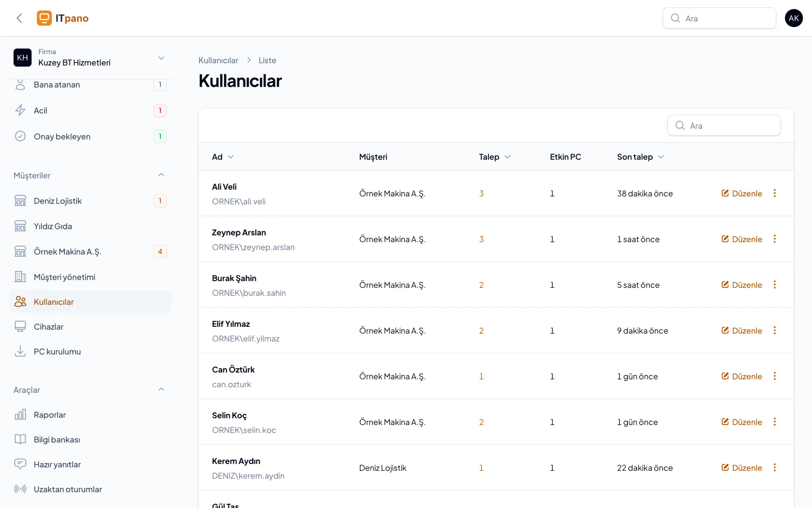Open Bilgi bankası in sidebar
Screen dimensions: 812x508
(x=90, y=440)
